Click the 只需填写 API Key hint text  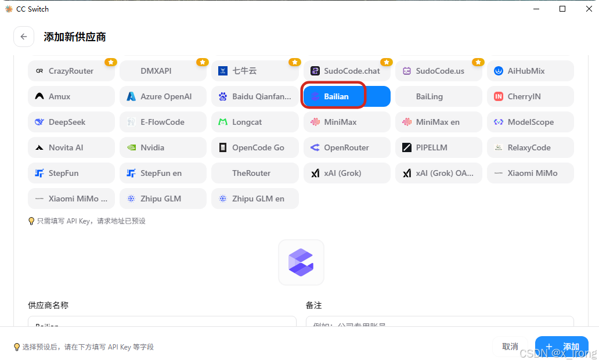91,221
